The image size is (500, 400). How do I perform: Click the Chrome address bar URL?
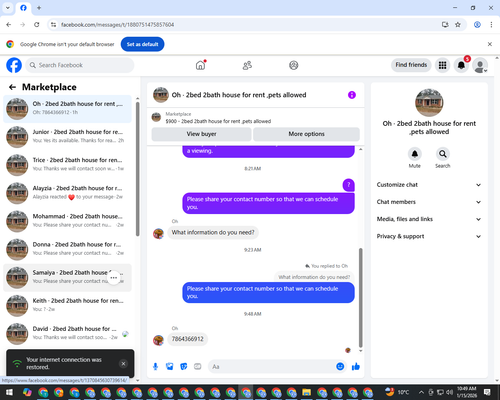tap(117, 25)
